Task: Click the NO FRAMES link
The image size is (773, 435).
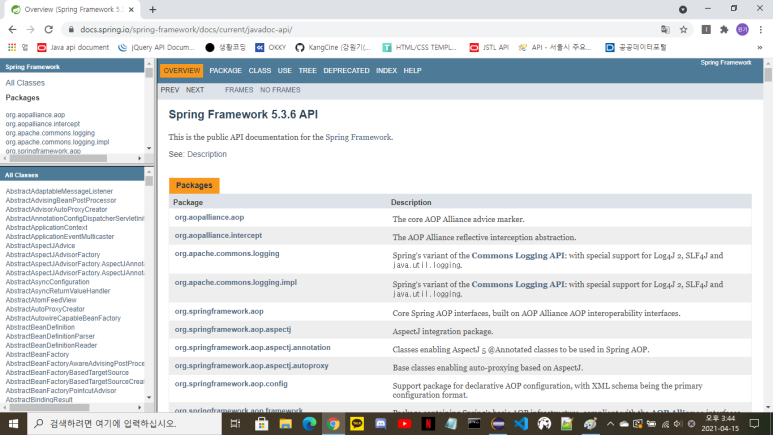Action: (x=280, y=90)
